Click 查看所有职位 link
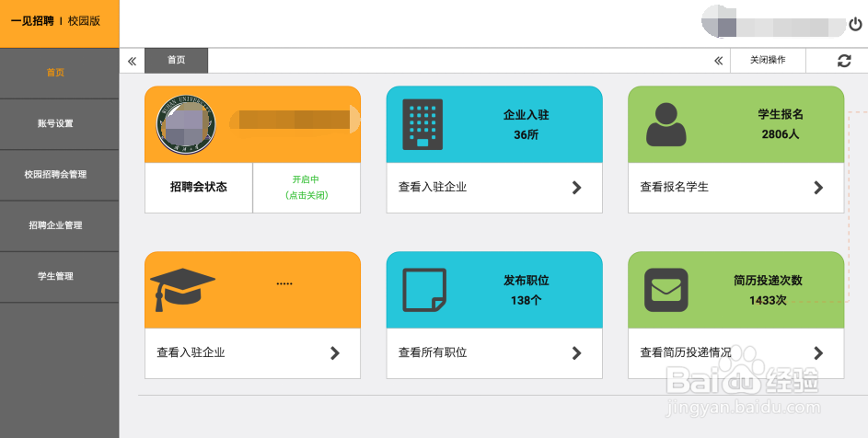The width and height of the screenshot is (868, 438). click(x=433, y=352)
